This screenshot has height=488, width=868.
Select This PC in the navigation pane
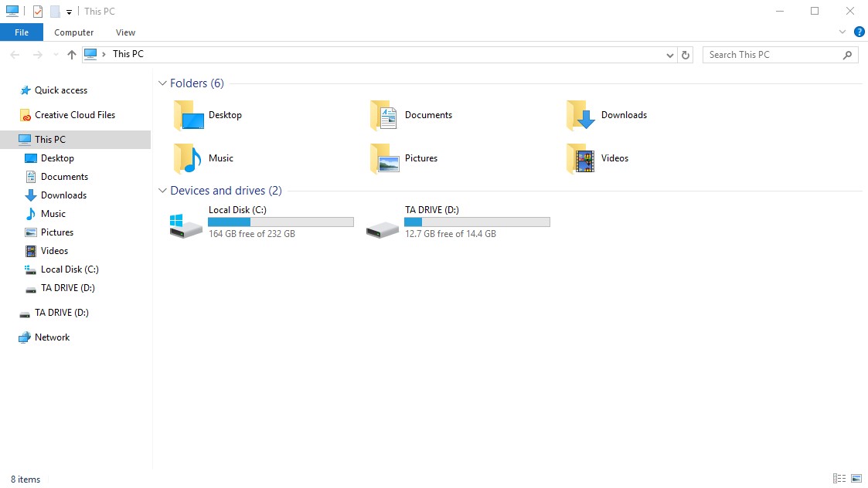75,140
